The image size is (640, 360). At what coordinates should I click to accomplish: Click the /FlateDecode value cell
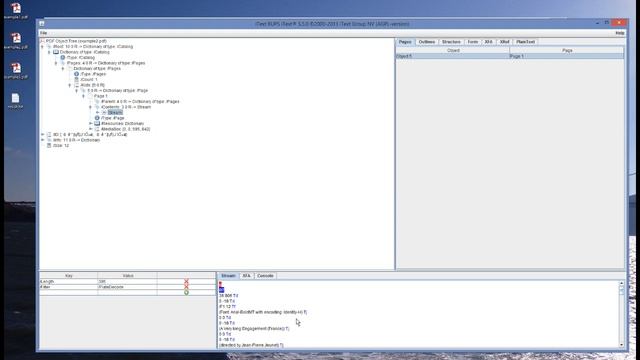(127, 287)
